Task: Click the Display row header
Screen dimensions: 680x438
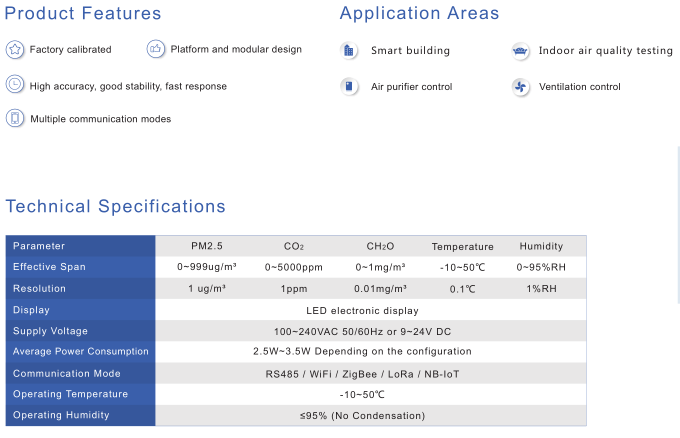Action: 80,310
